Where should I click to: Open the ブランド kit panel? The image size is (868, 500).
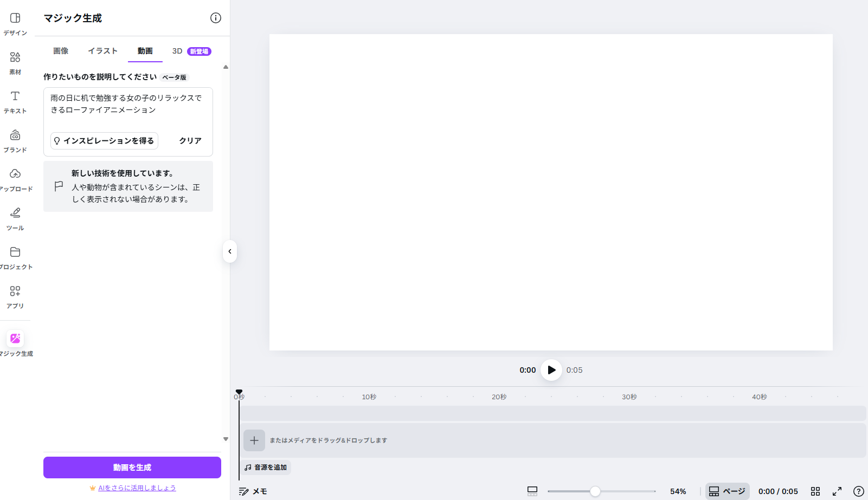(x=15, y=141)
